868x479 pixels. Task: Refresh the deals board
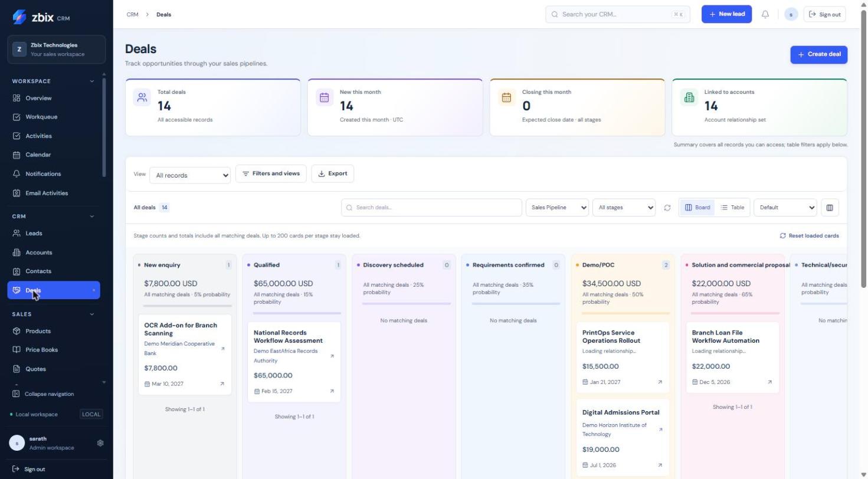[x=667, y=208]
